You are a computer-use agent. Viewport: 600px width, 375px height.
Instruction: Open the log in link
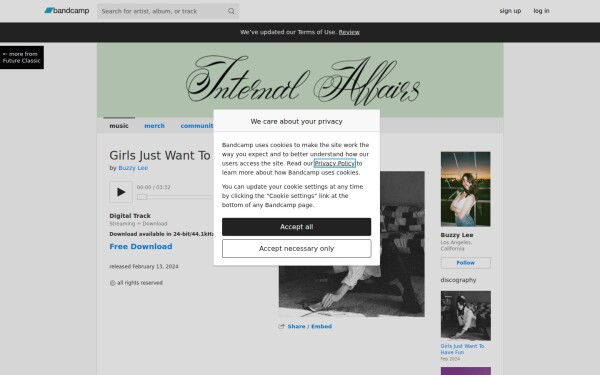(x=541, y=11)
